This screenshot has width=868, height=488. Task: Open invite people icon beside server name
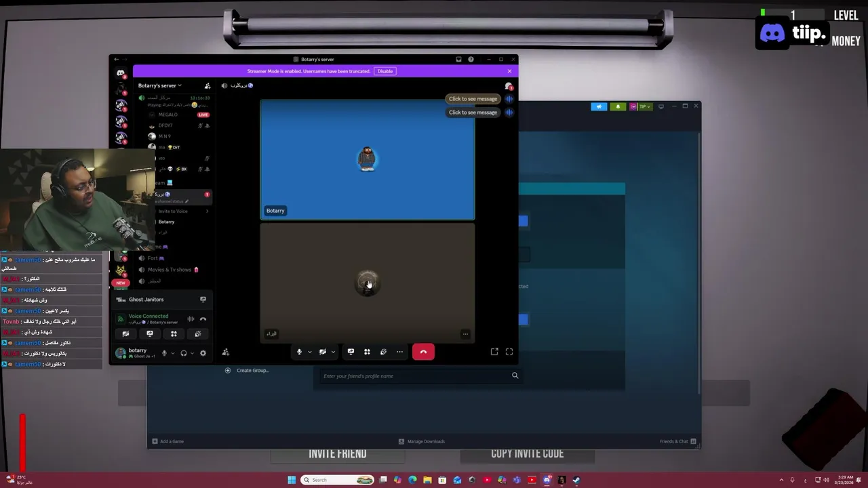click(208, 85)
